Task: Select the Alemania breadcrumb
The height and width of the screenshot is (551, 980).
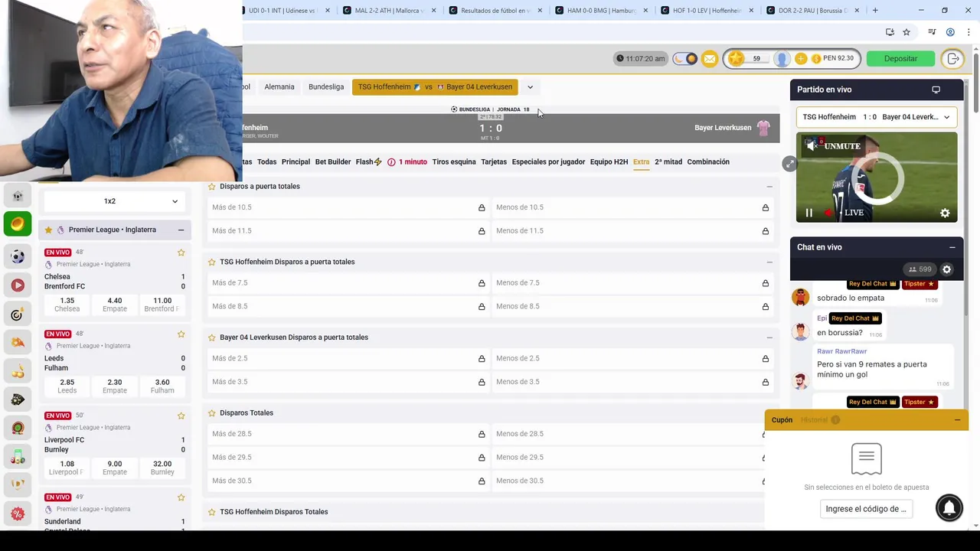Action: coord(279,87)
